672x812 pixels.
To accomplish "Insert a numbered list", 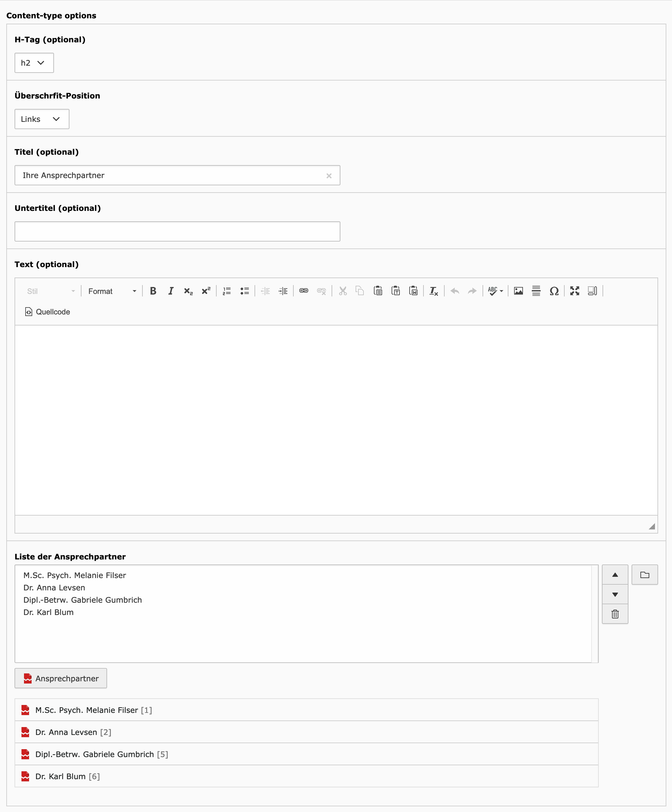I will pyautogui.click(x=227, y=291).
